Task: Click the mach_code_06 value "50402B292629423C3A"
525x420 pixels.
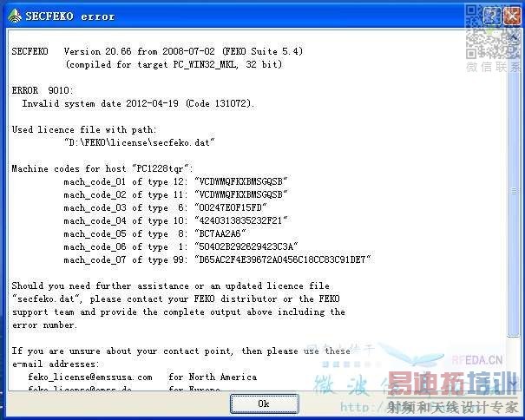Action: pos(246,246)
